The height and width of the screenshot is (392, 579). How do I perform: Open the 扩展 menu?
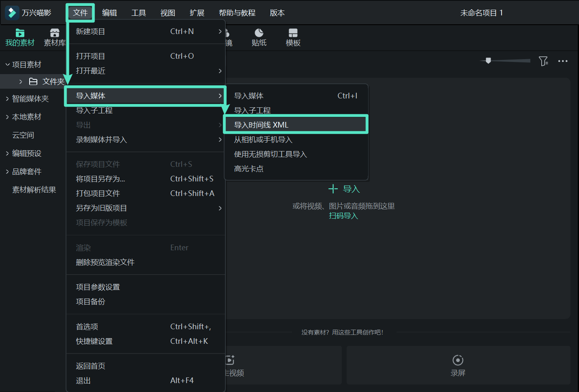tap(197, 13)
